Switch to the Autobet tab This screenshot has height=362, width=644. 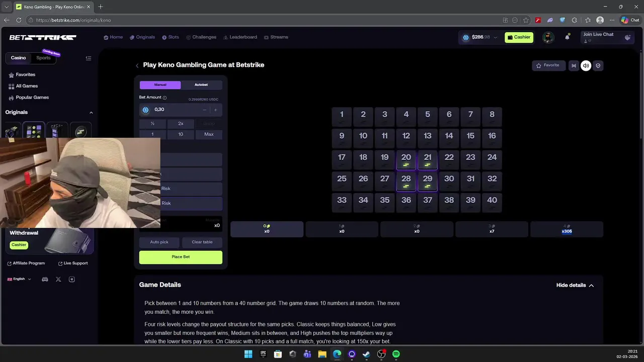coord(201,85)
